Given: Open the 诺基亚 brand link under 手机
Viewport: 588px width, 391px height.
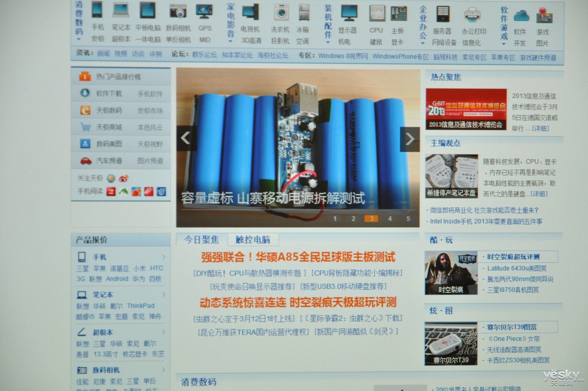Looking at the screenshot, I should (x=119, y=269).
